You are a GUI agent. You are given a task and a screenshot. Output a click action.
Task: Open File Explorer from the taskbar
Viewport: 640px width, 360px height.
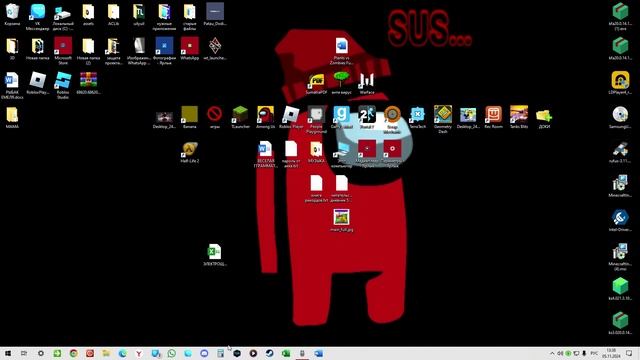pos(106,353)
